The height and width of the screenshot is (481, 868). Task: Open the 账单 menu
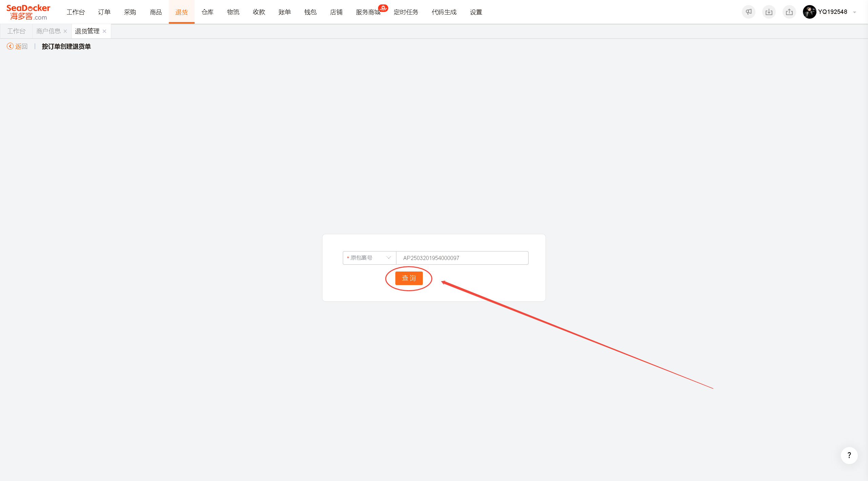(285, 12)
